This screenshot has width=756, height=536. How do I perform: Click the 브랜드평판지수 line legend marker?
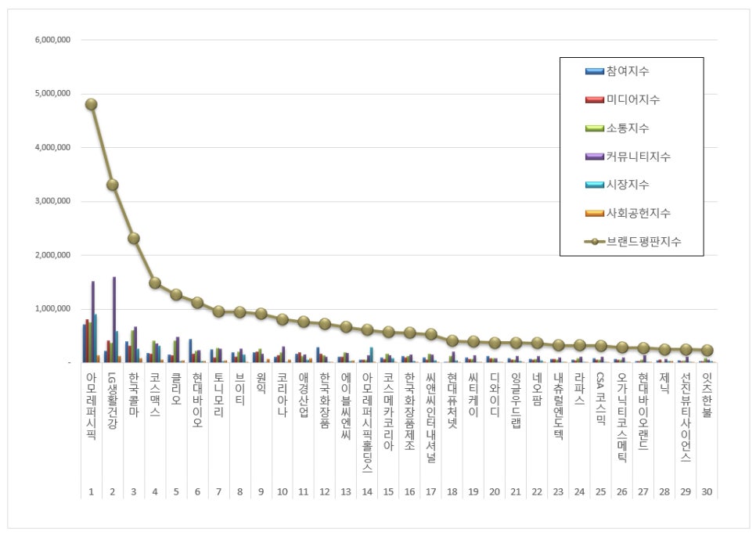[595, 242]
